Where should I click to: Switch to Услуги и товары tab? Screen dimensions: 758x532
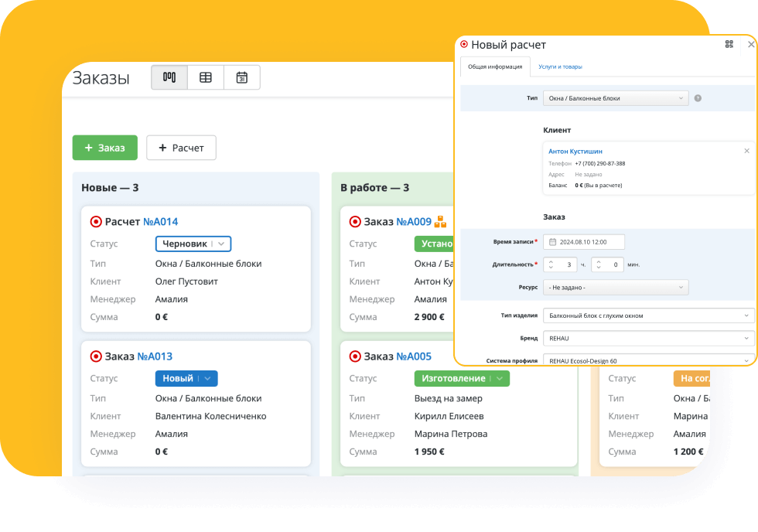560,66
